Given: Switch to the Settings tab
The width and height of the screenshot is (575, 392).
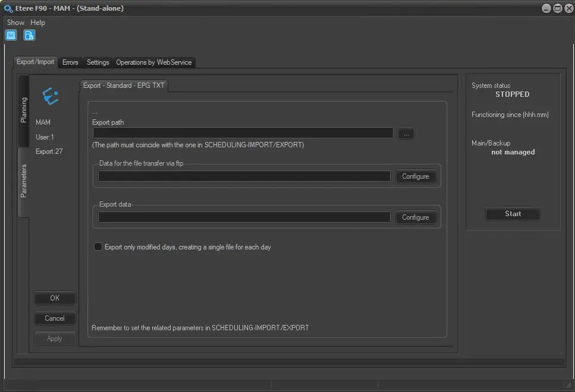Looking at the screenshot, I should [x=98, y=62].
